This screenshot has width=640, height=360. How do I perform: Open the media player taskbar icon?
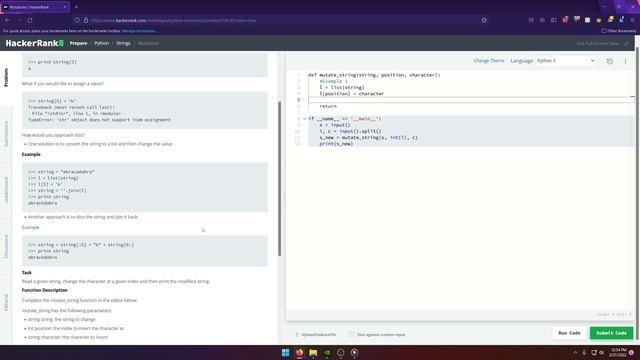click(354, 353)
